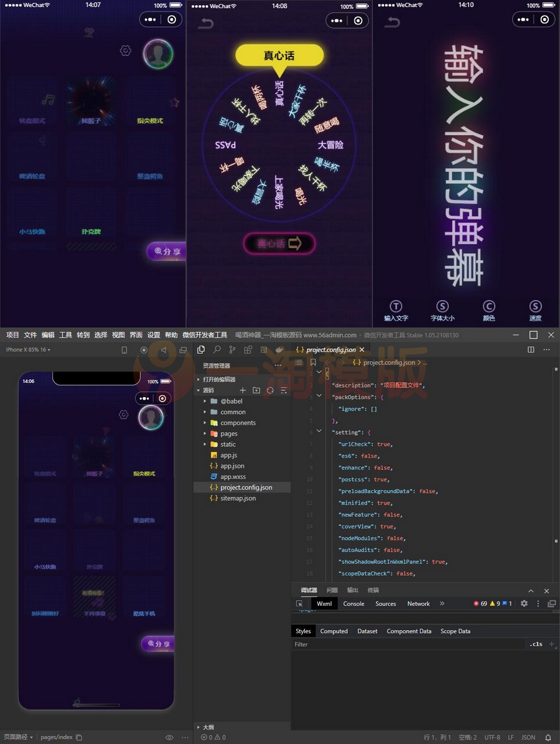Expand the pages folder
This screenshot has width=560, height=744.
228,433
